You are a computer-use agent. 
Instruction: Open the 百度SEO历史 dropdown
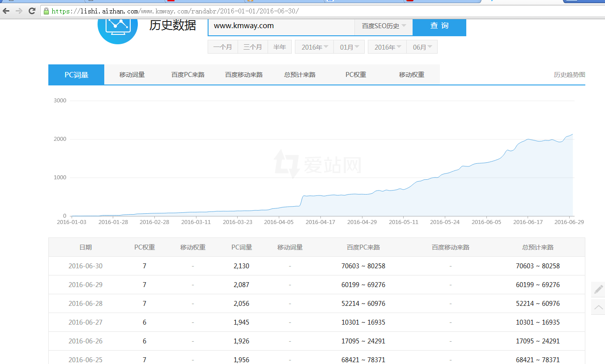[x=383, y=26]
